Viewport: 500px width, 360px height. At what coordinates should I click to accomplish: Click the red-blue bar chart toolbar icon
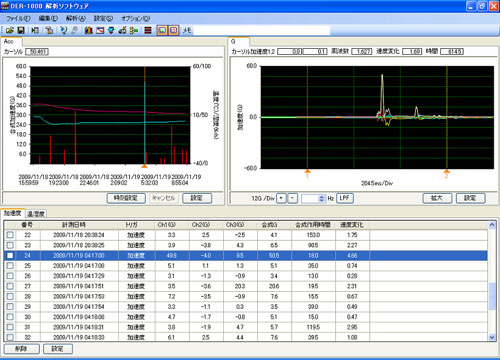pyautogui.click(x=88, y=30)
